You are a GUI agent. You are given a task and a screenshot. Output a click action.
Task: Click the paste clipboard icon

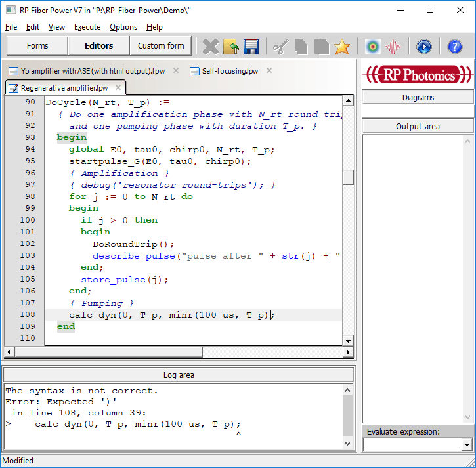(x=322, y=47)
